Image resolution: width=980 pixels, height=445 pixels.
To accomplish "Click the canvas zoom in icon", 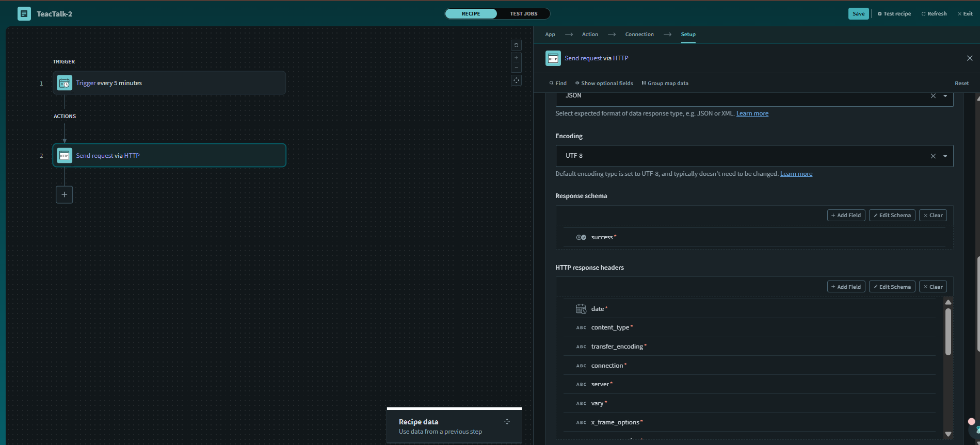I will (516, 58).
